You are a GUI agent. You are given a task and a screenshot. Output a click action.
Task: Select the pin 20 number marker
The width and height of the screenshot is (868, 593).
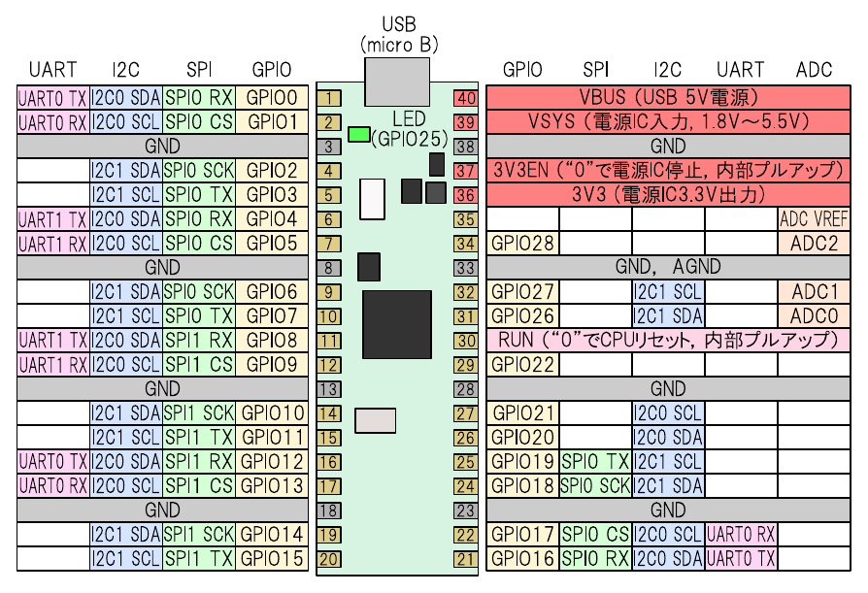[331, 559]
